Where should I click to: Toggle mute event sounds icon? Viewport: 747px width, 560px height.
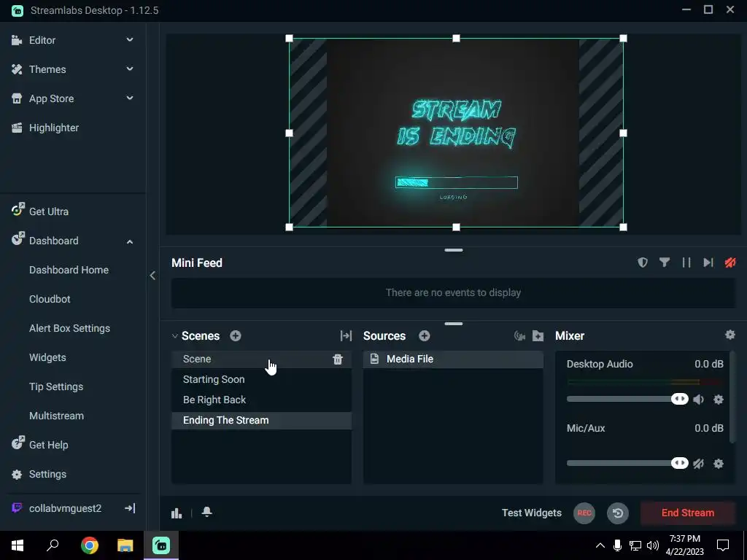pos(729,262)
